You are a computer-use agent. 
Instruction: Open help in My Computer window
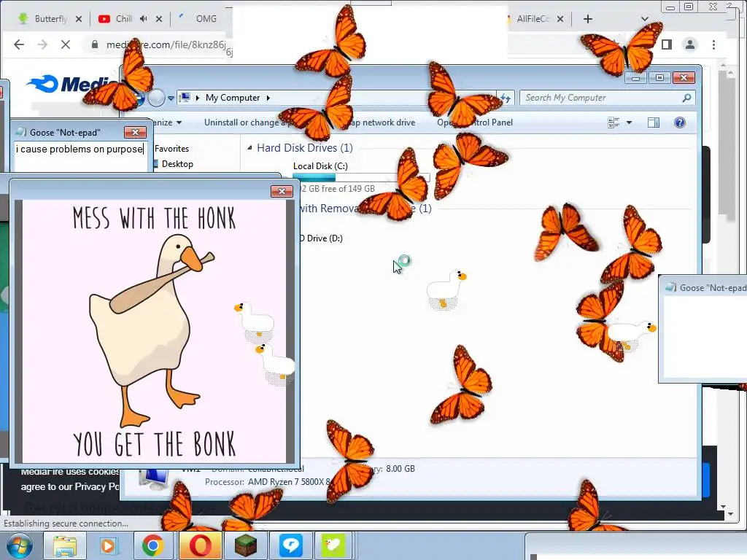tap(680, 122)
